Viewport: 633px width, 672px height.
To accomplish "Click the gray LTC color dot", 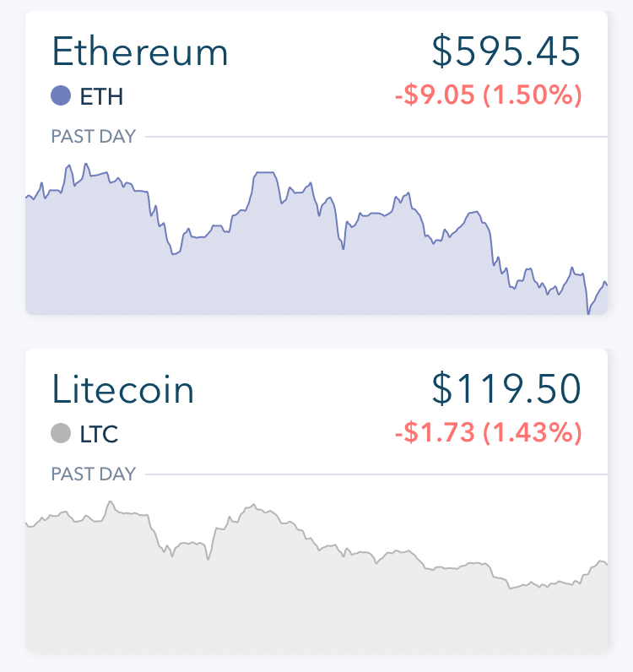I will coord(61,433).
